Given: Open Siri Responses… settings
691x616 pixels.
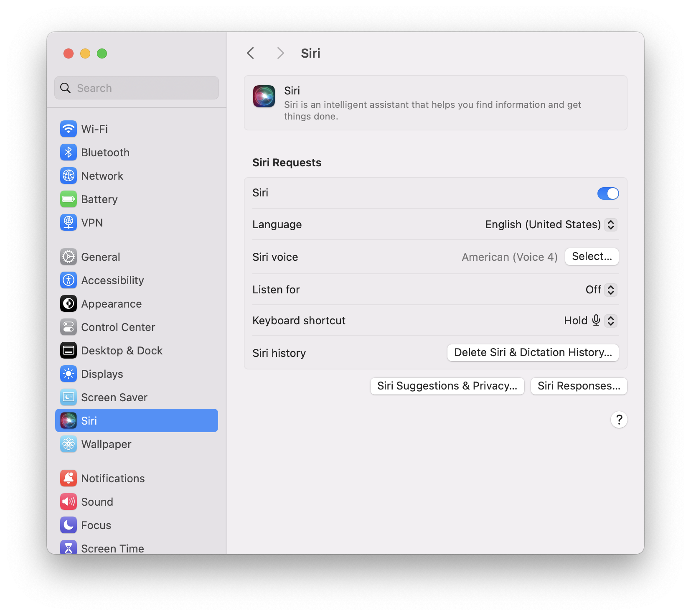Looking at the screenshot, I should 579,386.
